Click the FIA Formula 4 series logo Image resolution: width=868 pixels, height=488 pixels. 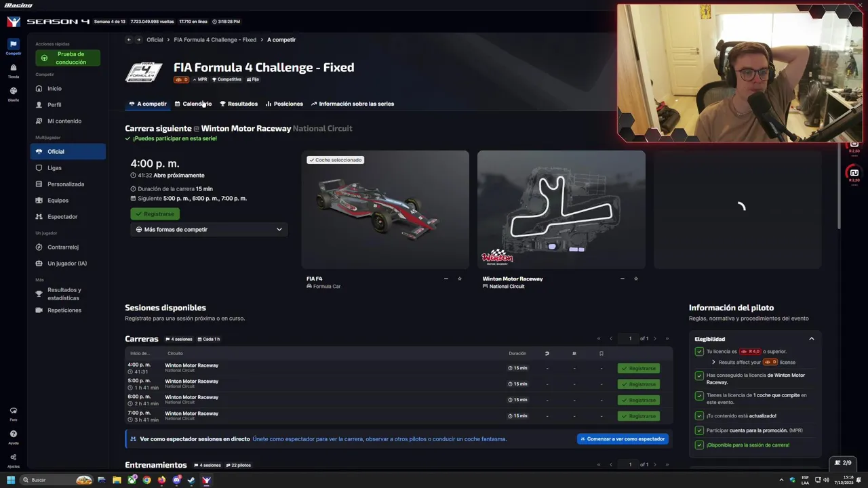[144, 72]
